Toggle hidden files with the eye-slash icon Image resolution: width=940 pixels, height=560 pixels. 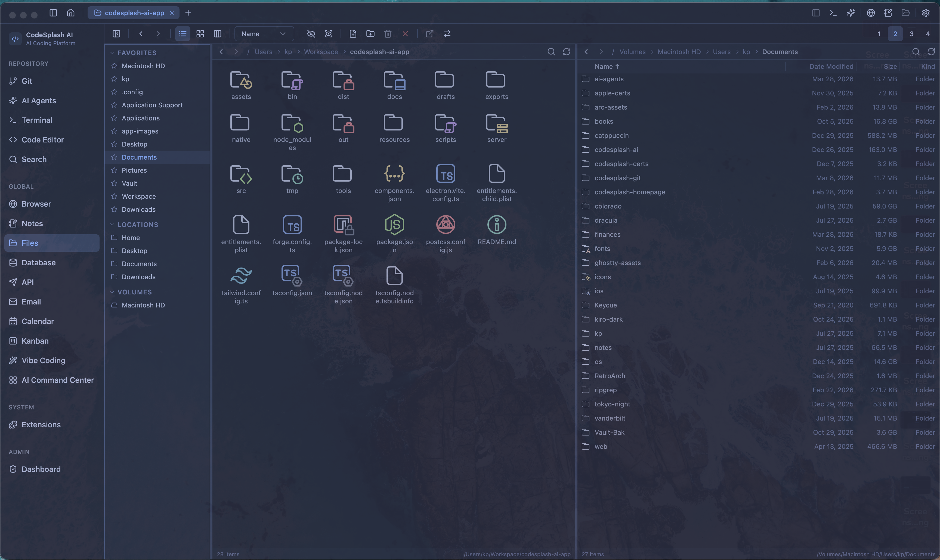coord(311,34)
